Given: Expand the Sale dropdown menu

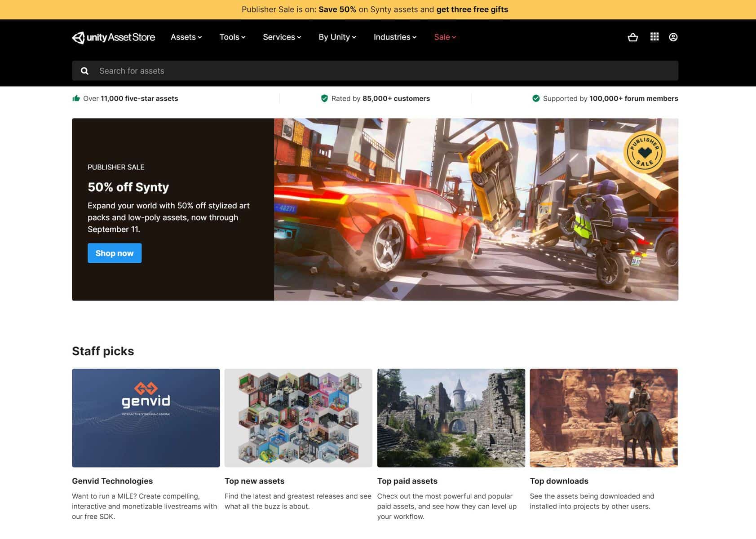Looking at the screenshot, I should click(x=445, y=37).
